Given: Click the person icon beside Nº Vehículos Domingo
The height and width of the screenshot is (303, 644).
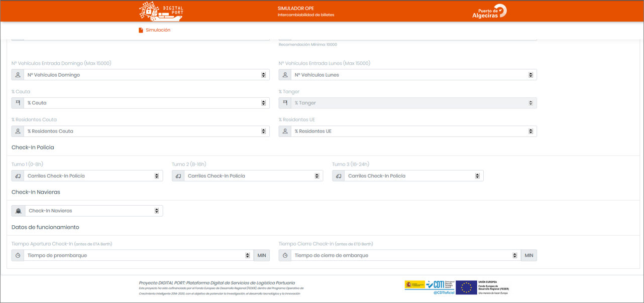Looking at the screenshot, I should click(x=18, y=75).
